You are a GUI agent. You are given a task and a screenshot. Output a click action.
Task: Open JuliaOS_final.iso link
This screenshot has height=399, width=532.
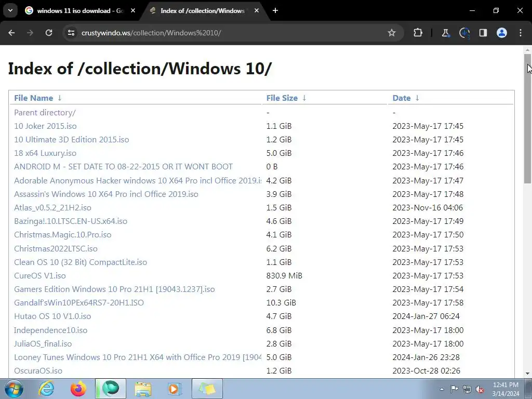(43, 344)
